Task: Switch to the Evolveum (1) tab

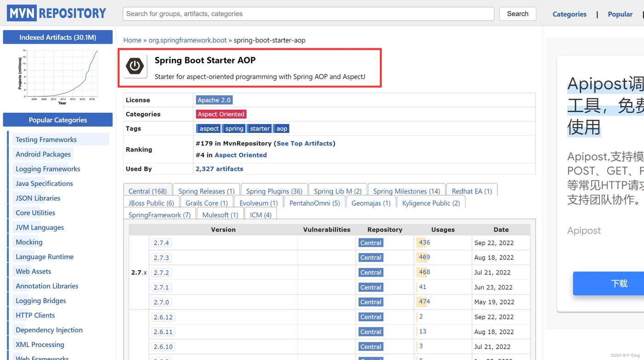Action: pos(259,203)
